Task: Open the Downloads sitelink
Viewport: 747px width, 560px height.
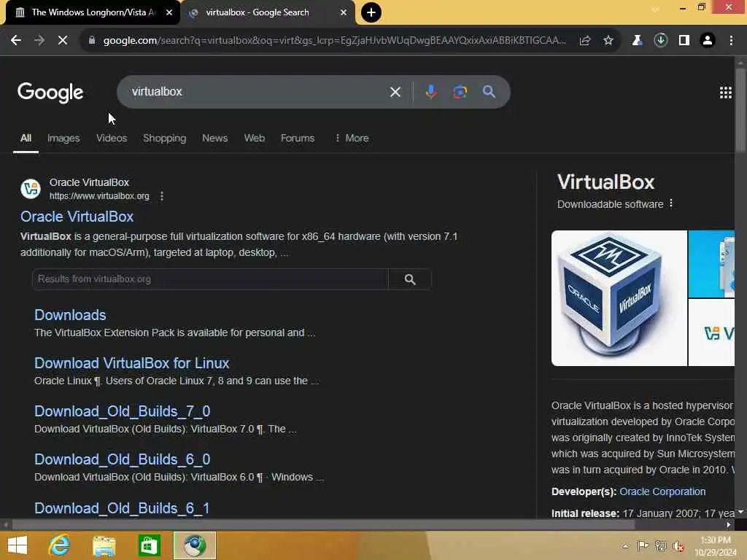Action: click(70, 315)
